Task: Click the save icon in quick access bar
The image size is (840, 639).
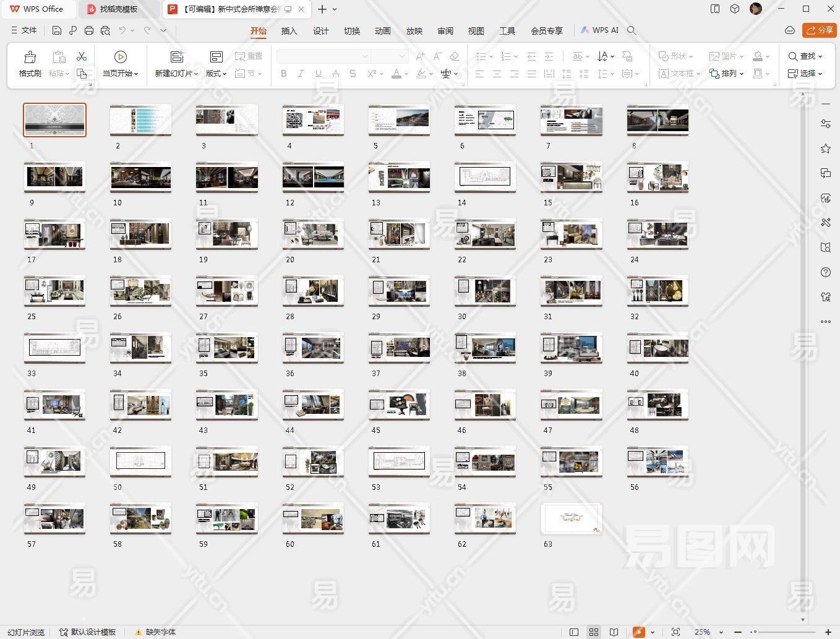Action: (x=57, y=30)
